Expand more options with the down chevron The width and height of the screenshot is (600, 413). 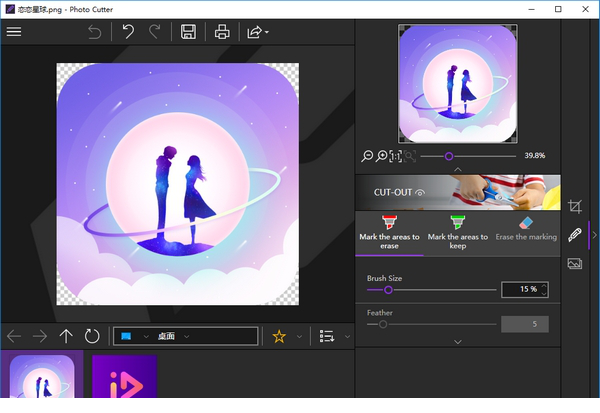(458, 342)
